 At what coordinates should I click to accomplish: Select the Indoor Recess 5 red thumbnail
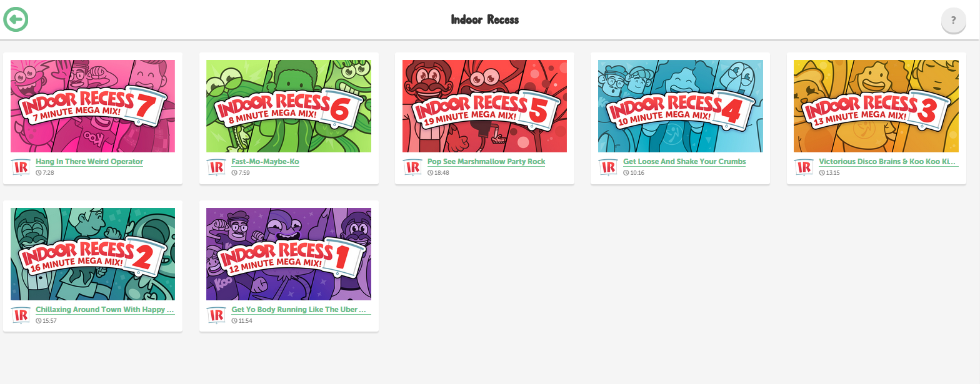coord(484,106)
